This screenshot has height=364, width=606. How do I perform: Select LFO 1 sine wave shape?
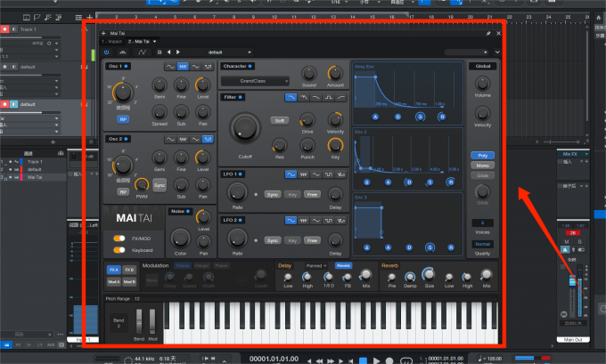pos(291,174)
